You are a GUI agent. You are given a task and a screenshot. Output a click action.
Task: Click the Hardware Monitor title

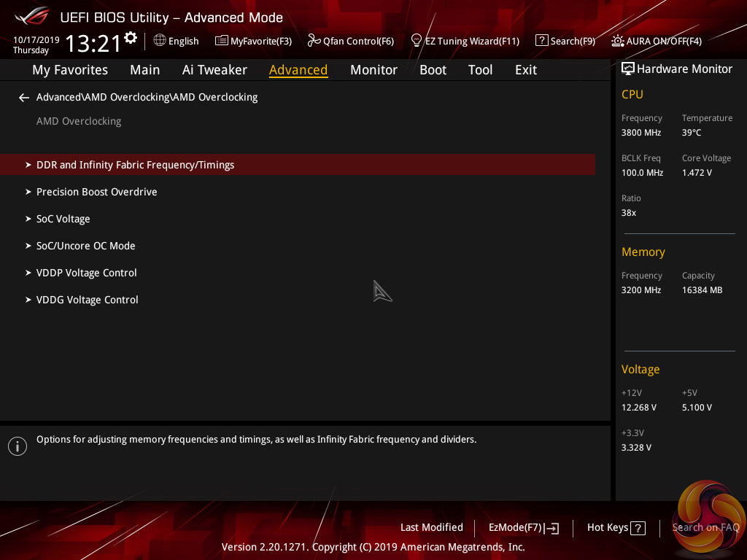[684, 69]
